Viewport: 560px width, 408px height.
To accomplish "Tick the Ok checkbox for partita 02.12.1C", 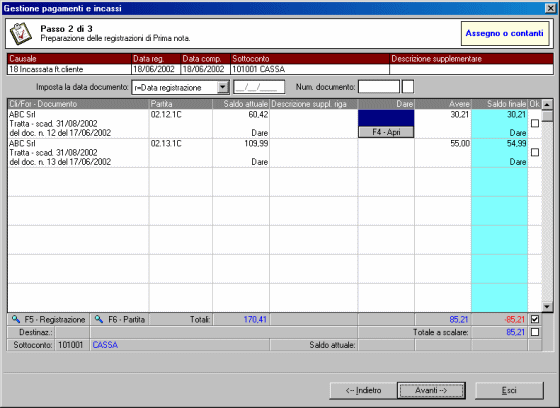I will (535, 124).
